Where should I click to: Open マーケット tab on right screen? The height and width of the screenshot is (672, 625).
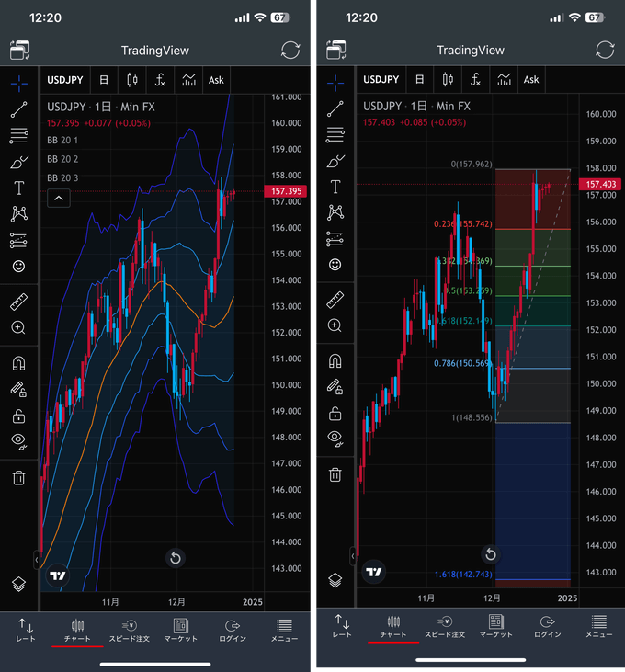click(496, 627)
